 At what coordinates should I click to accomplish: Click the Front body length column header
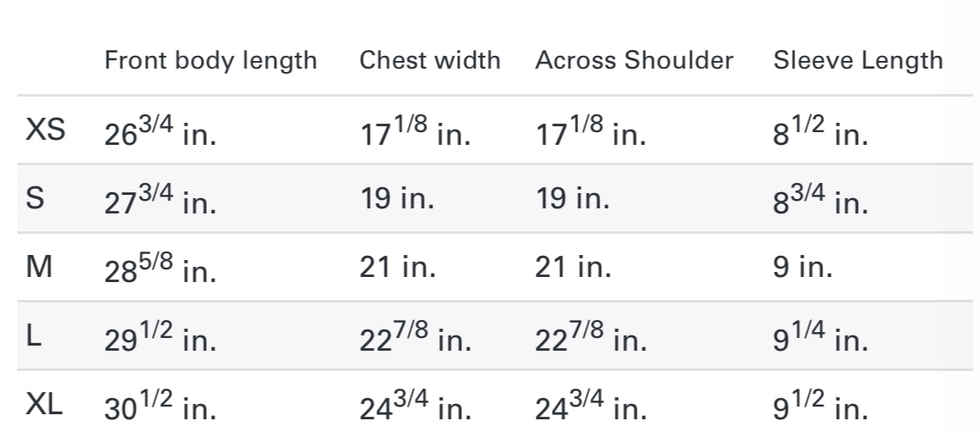[210, 61]
